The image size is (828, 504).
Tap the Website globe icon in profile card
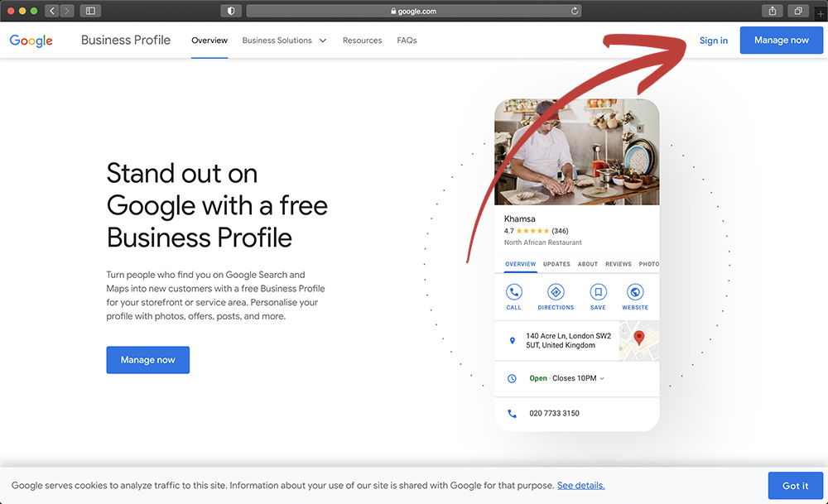tap(635, 292)
